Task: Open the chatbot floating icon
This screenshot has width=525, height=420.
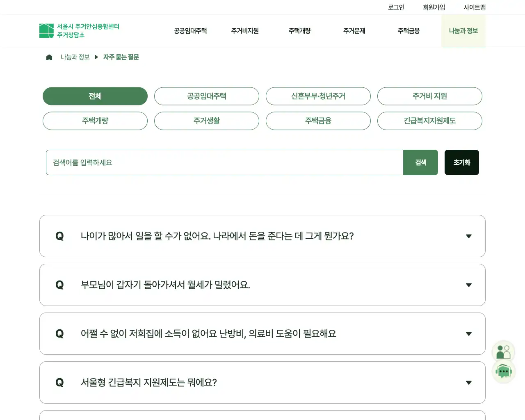Action: pos(503,372)
